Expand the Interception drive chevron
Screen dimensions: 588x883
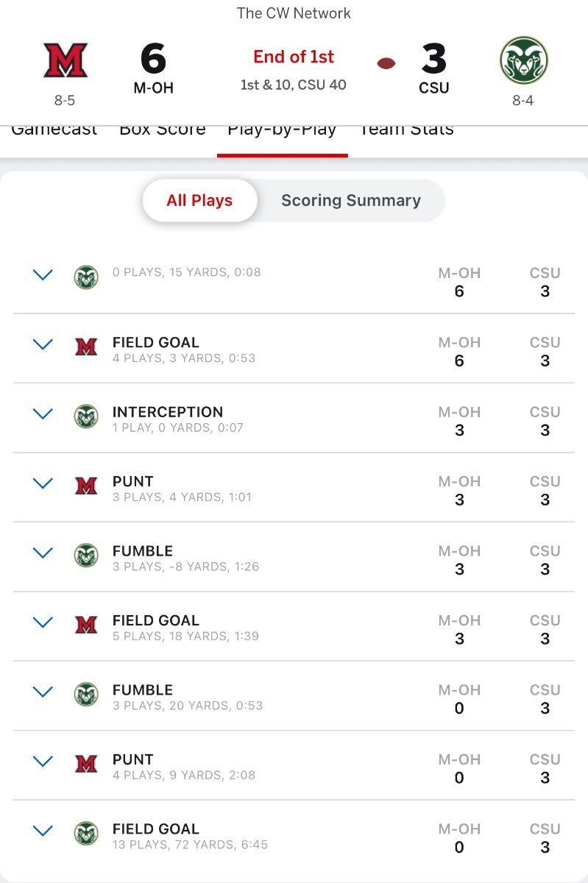(43, 414)
